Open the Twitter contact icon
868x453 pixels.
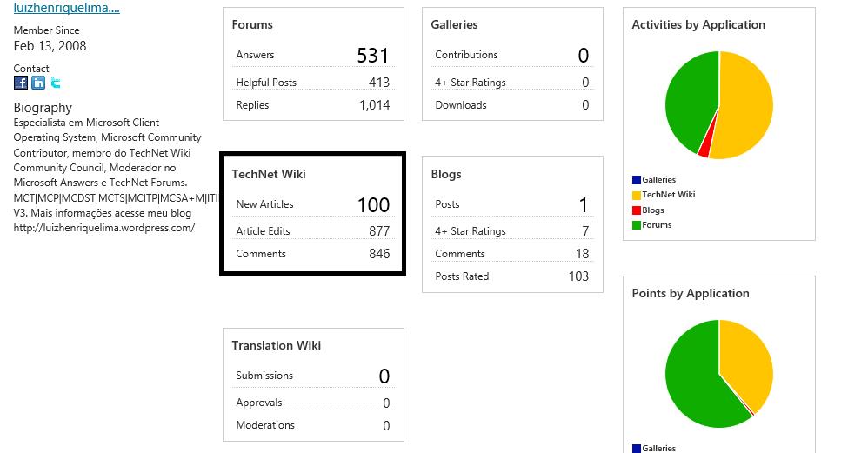point(56,83)
